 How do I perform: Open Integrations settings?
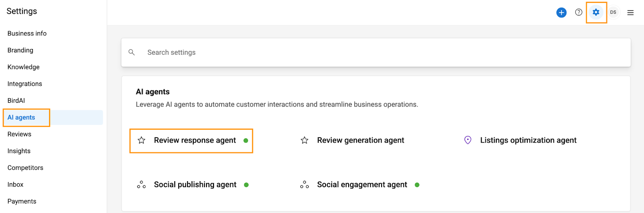(25, 84)
